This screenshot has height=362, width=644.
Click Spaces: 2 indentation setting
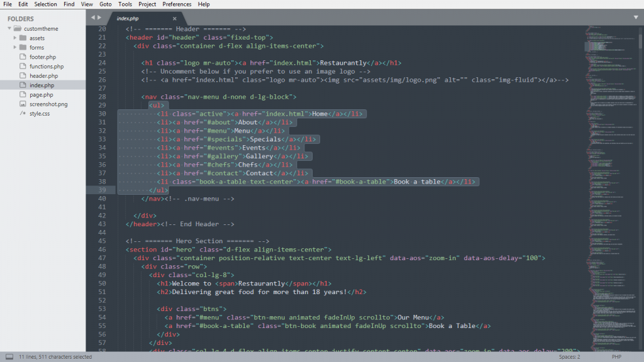tap(570, 357)
